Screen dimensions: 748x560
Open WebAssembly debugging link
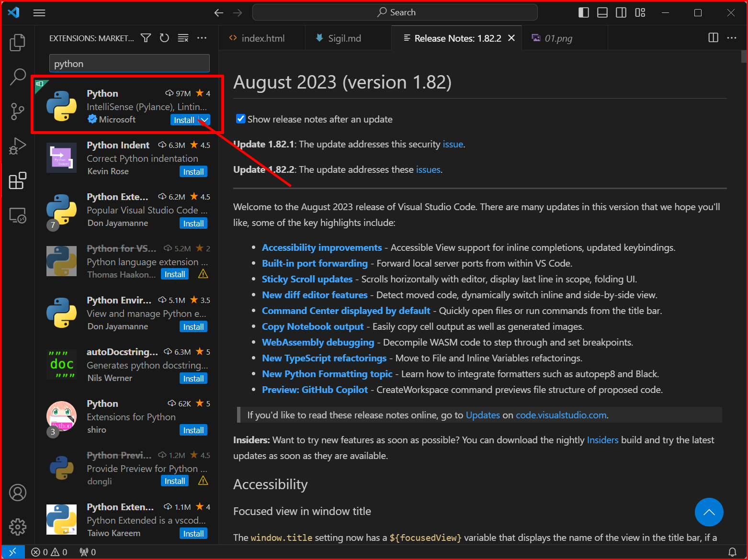click(x=318, y=342)
